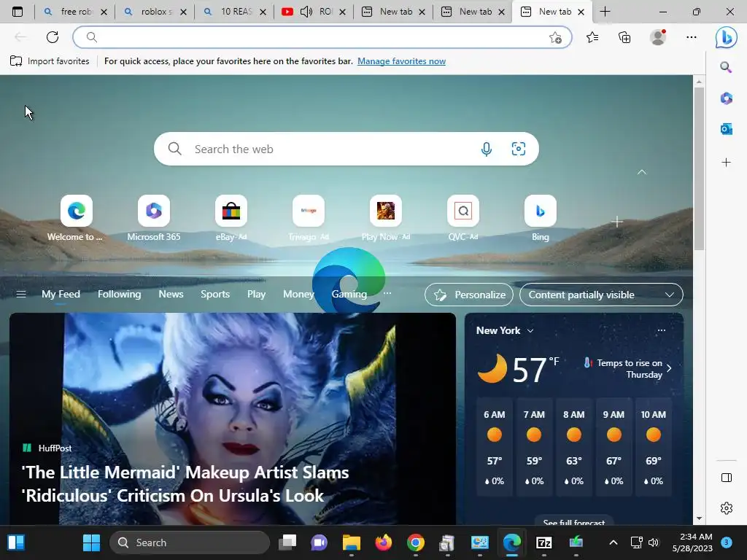Show more feed categories ellipsis
Screen dimensions: 747x560
(x=387, y=293)
